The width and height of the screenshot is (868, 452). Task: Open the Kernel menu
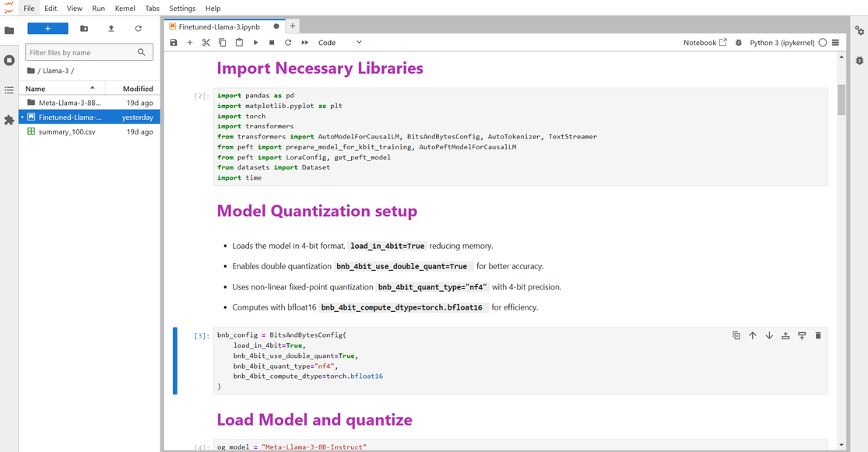coord(125,9)
